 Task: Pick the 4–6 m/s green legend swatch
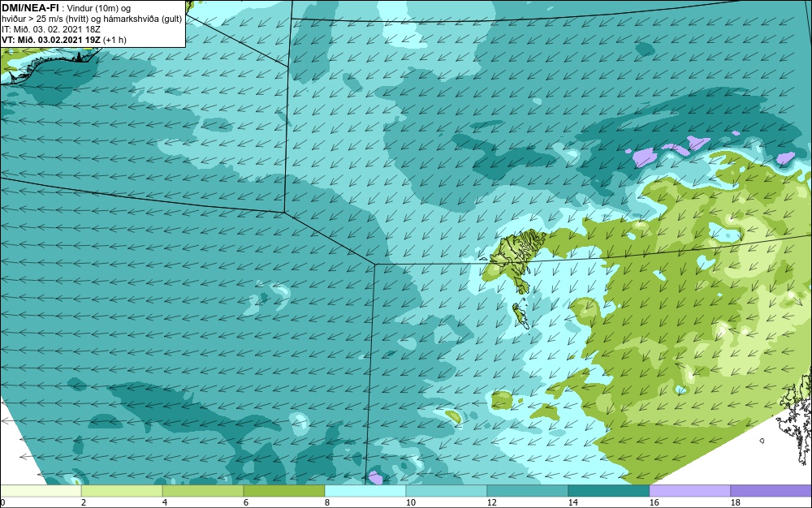pos(203,491)
